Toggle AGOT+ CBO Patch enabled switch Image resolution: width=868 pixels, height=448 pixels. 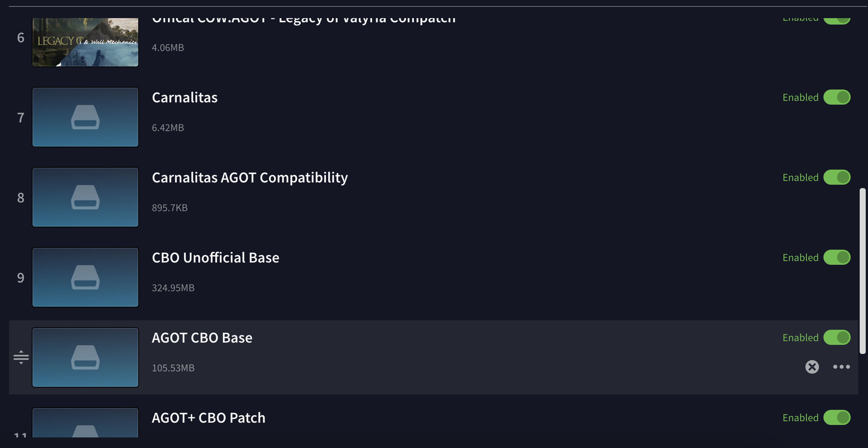coord(837,417)
